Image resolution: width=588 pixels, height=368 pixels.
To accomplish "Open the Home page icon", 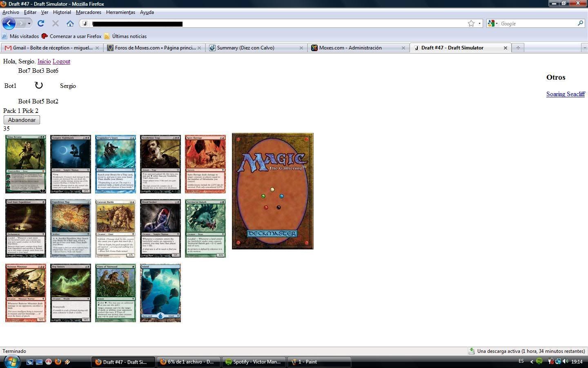I will [x=70, y=23].
